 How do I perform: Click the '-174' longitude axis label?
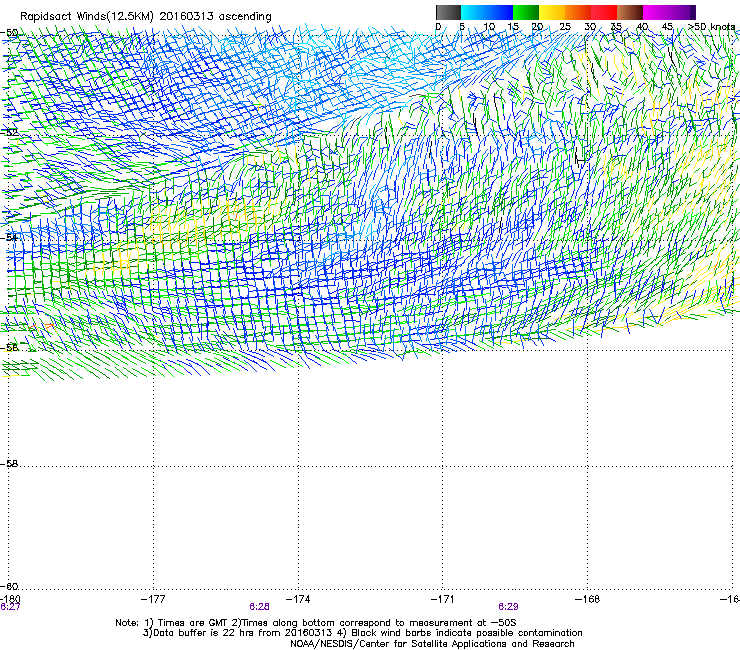298,599
